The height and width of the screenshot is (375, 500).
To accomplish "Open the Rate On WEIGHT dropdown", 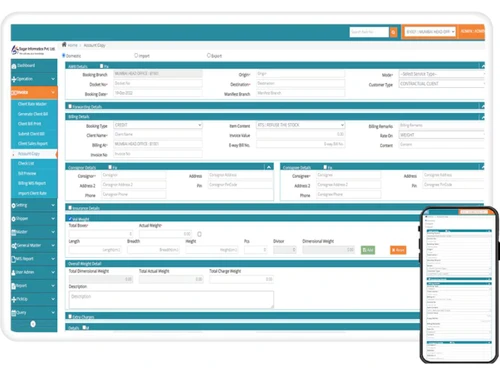I will click(x=442, y=135).
